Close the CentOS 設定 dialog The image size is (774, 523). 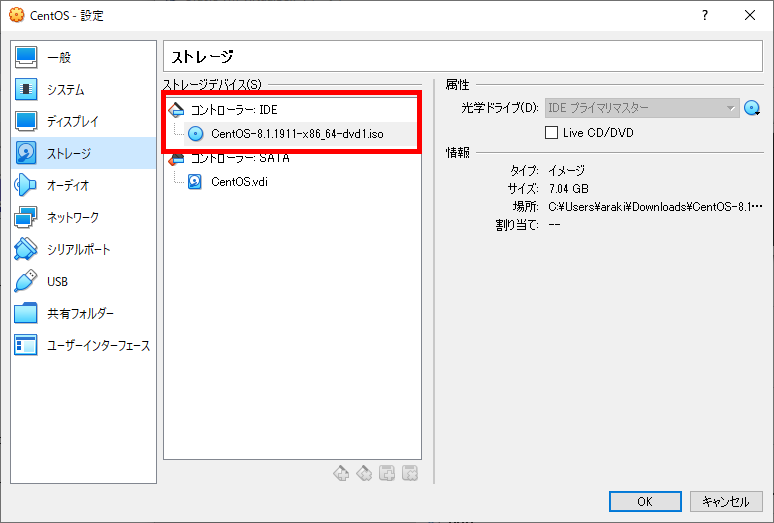[750, 15]
